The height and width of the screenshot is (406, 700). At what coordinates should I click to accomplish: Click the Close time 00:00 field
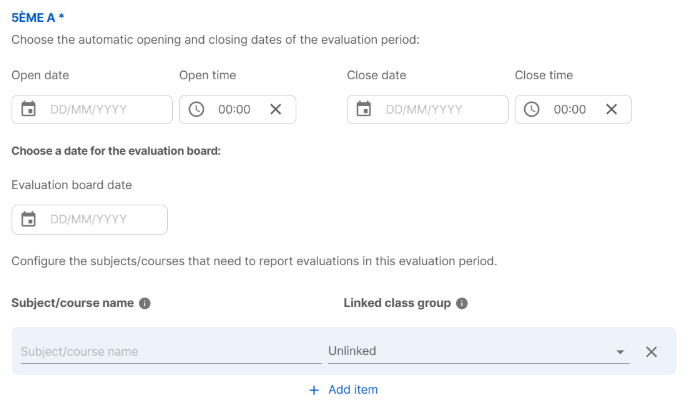[570, 109]
